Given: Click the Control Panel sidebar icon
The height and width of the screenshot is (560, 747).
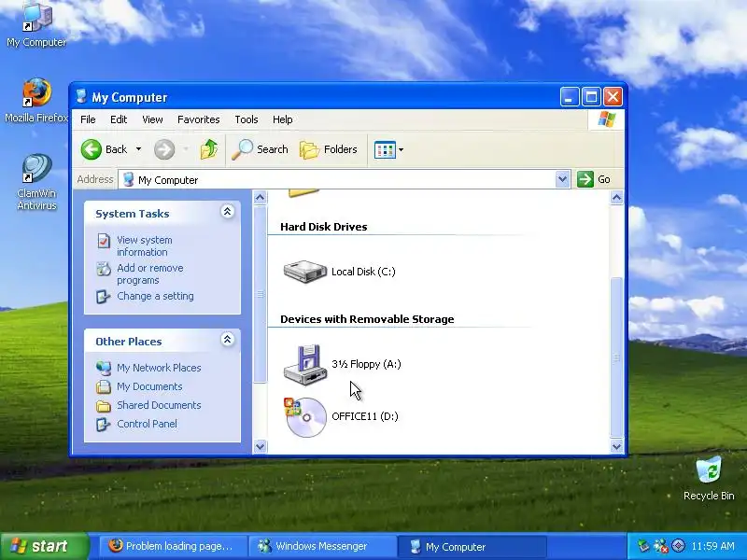Looking at the screenshot, I should pyautogui.click(x=104, y=425).
